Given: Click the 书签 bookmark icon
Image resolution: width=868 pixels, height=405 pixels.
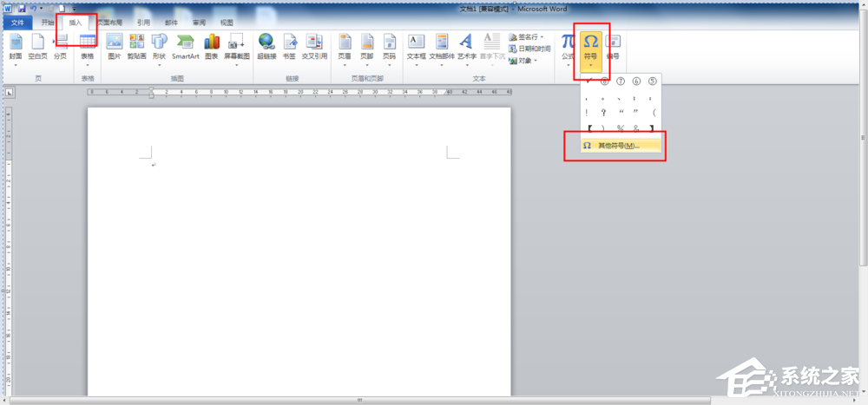Looking at the screenshot, I should [x=289, y=47].
